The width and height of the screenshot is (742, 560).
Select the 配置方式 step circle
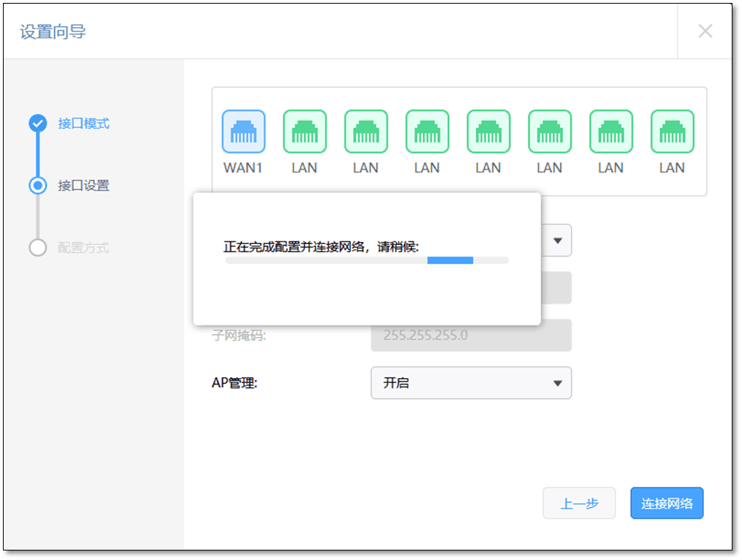(38, 248)
